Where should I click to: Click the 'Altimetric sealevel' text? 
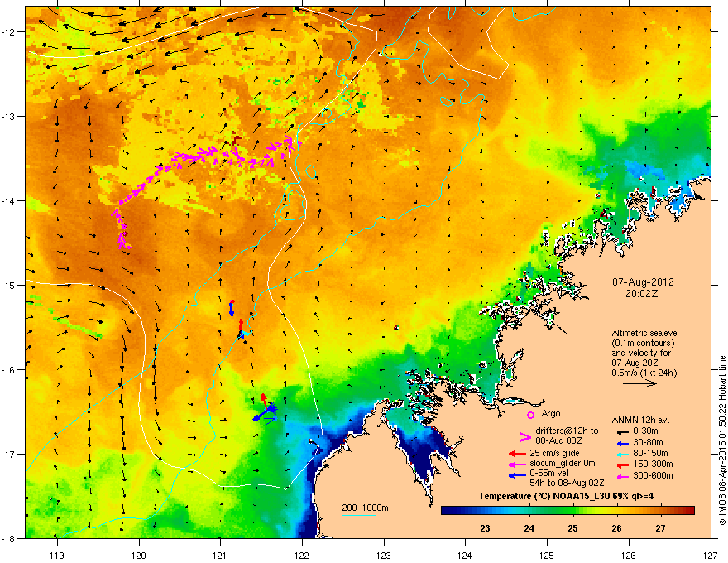(x=645, y=333)
